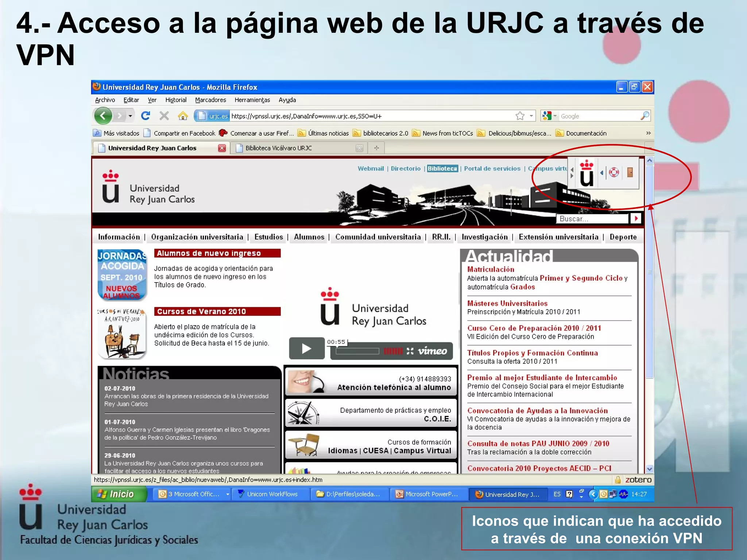Screen dimensions: 747x560
Task: Open the Marcadores menu
Action: [x=210, y=100]
